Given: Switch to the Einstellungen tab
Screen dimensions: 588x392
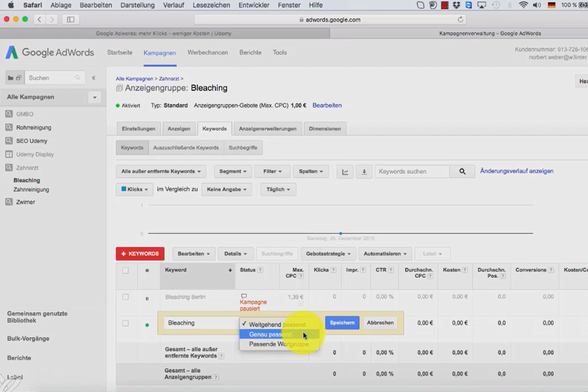Looking at the screenshot, I should [139, 129].
